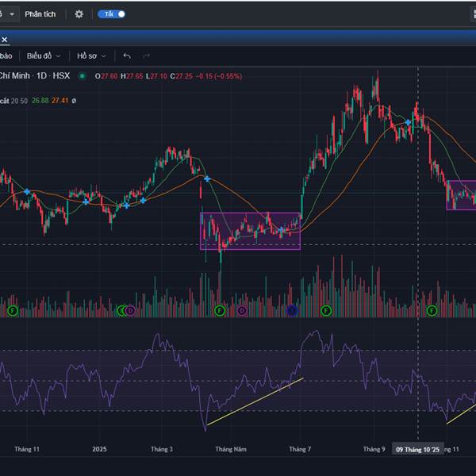
Task: Click the moving average value 26.88
Action: pyautogui.click(x=40, y=101)
